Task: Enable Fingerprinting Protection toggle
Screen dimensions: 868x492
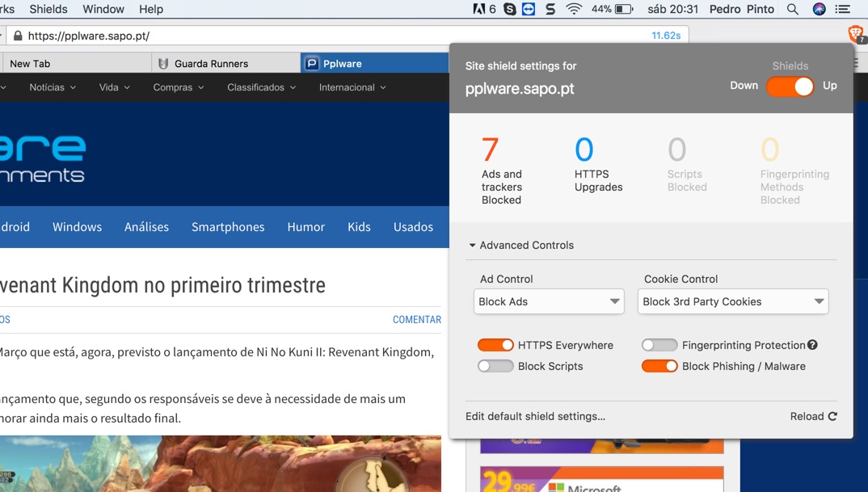Action: pos(659,345)
